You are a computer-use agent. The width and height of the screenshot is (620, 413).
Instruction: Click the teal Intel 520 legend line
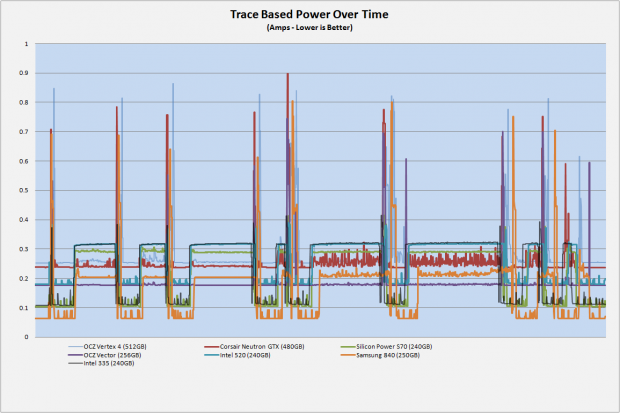[x=212, y=355]
